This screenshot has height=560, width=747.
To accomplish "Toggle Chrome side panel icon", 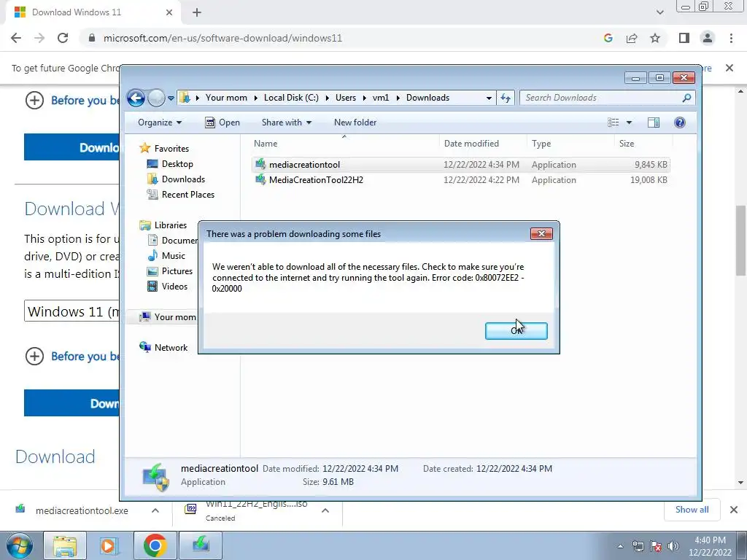I will (x=684, y=38).
